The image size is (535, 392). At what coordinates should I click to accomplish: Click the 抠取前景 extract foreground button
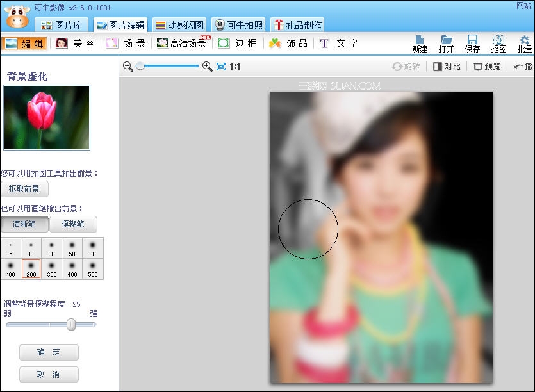click(x=24, y=189)
